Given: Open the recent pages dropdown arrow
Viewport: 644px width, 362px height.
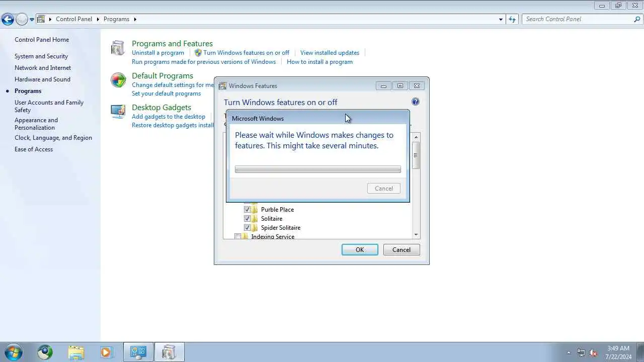Looking at the screenshot, I should (x=32, y=20).
